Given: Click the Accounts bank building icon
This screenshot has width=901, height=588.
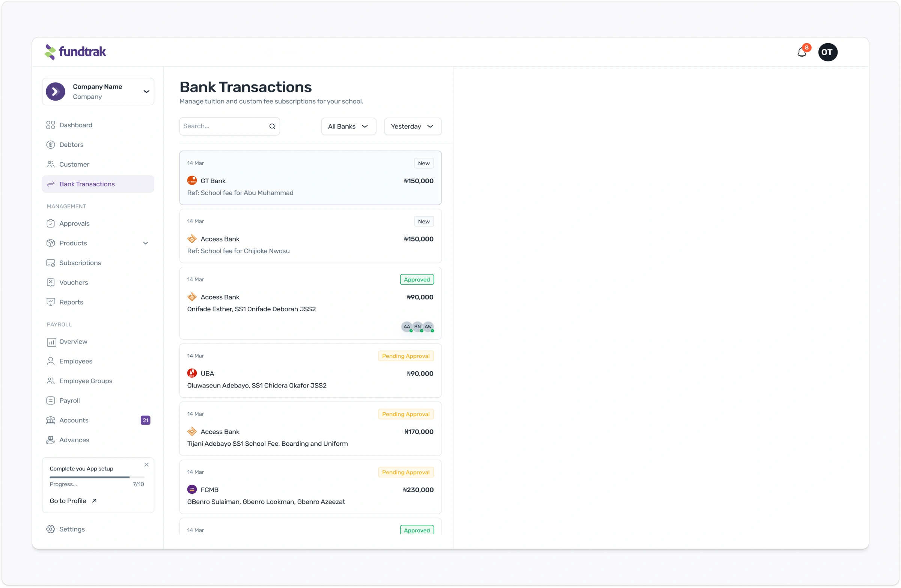Looking at the screenshot, I should [51, 420].
